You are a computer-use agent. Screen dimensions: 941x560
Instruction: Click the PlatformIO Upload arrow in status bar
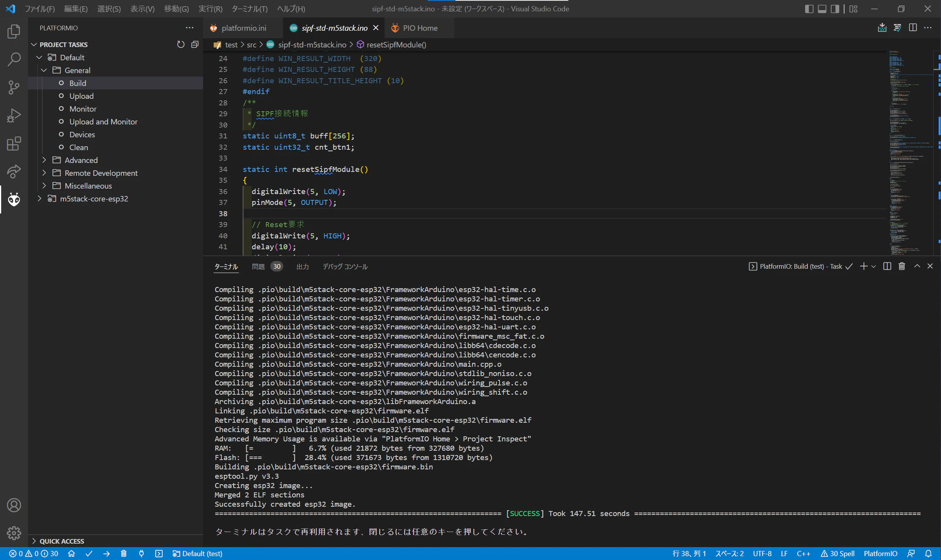[x=107, y=553]
